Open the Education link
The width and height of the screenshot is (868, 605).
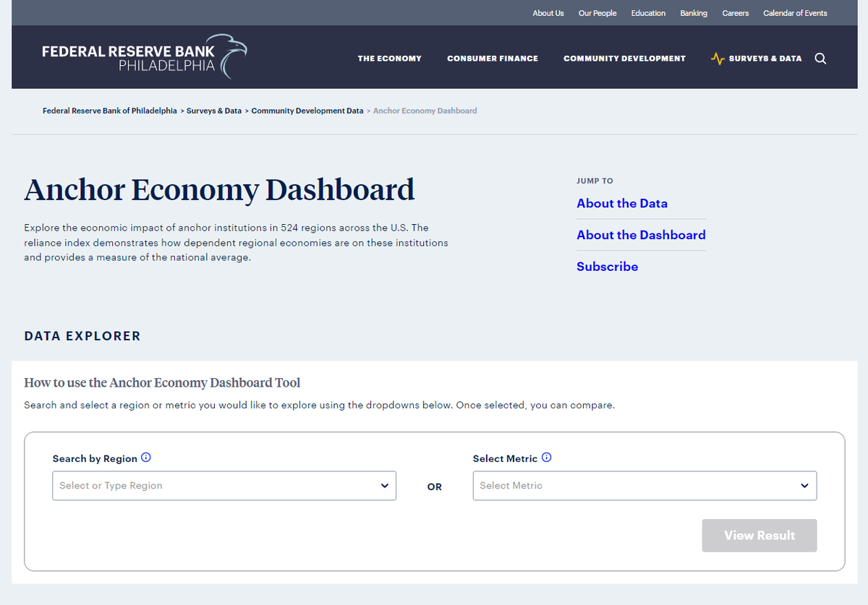(x=648, y=13)
